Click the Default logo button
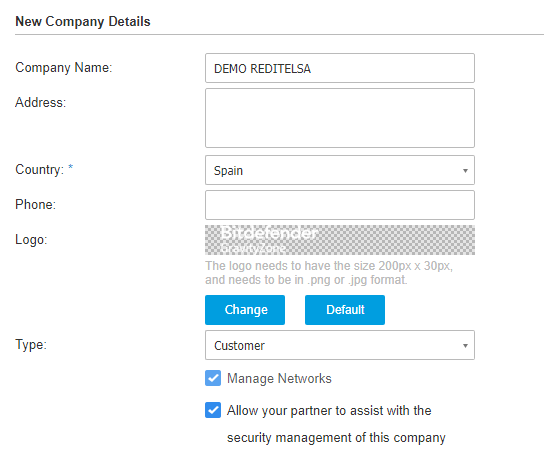544x460 pixels. click(x=345, y=310)
